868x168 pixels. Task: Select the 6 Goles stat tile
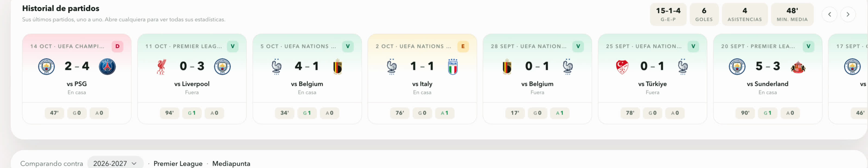click(704, 14)
